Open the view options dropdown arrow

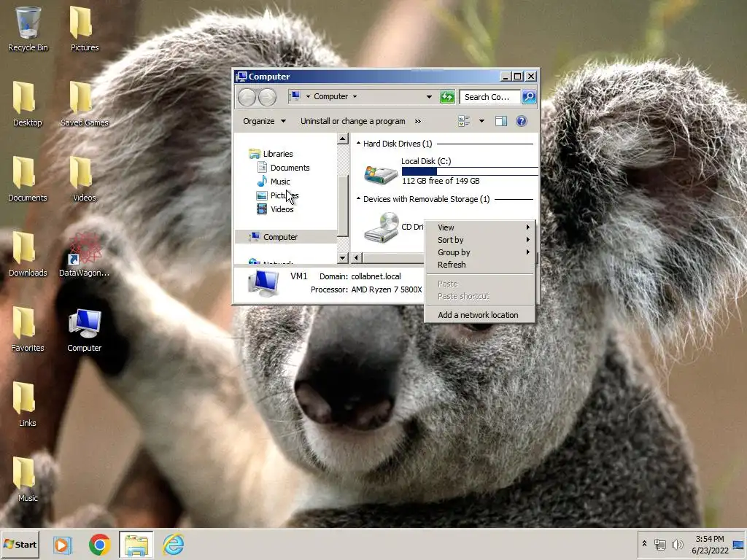click(x=481, y=122)
